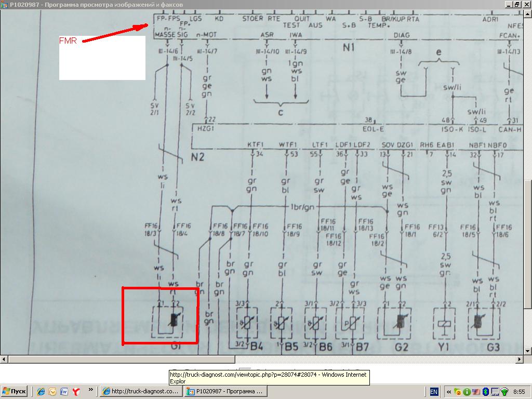The width and height of the screenshot is (532, 399).
Task: Open the Outlook icon in Quick Launch
Action: click(x=52, y=392)
